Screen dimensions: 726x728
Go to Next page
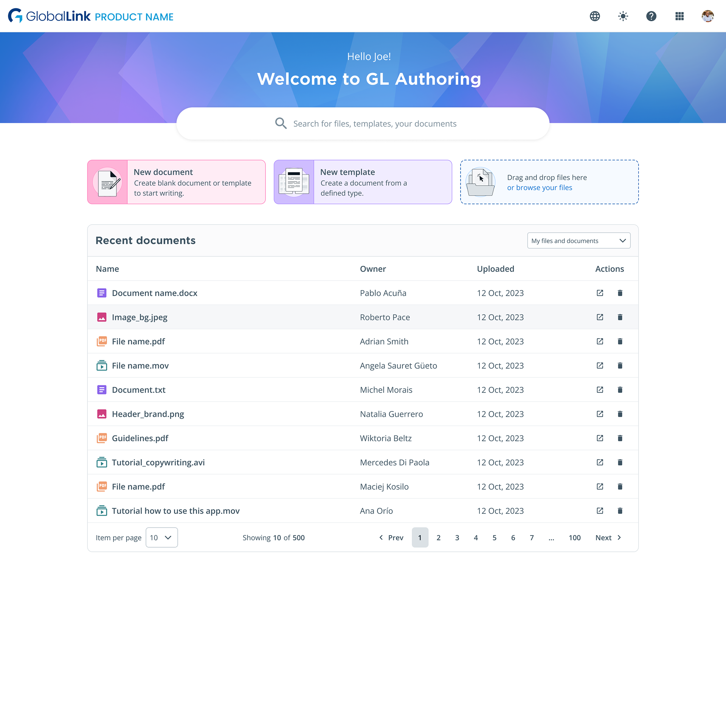[608, 537]
